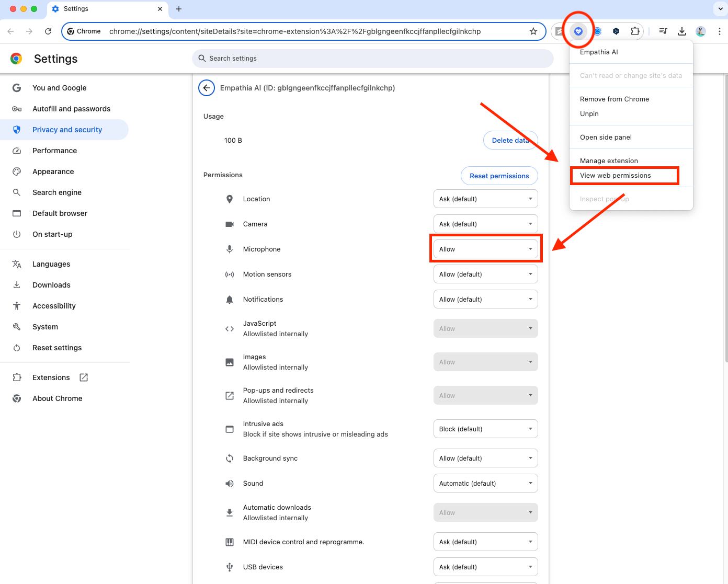Click the Reset permissions button
The height and width of the screenshot is (584, 728).
click(499, 176)
